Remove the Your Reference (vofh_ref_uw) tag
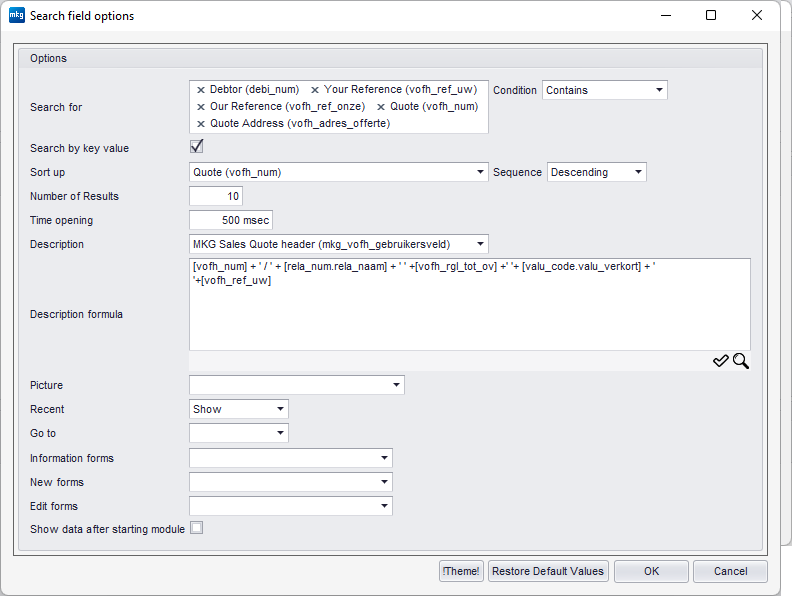The height and width of the screenshot is (596, 792). [315, 90]
